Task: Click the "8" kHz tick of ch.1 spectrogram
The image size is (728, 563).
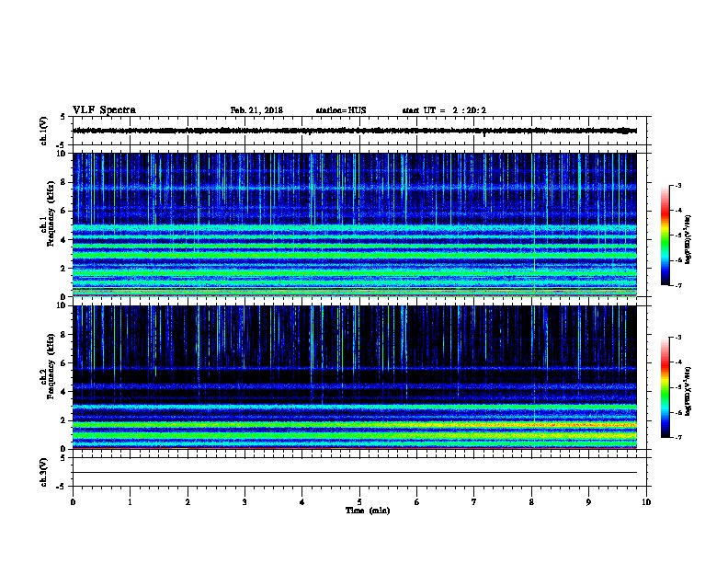Action: (x=63, y=182)
